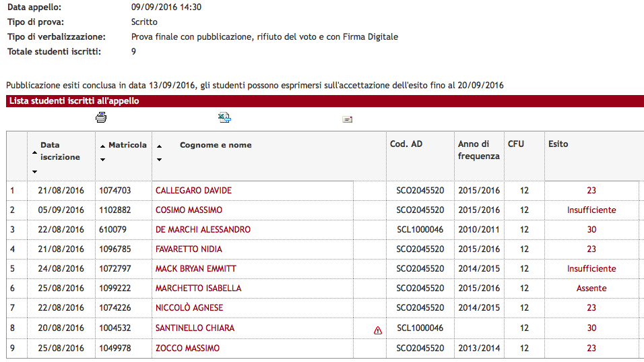Open student COSIMO MASSIMO
Screen dimensions: 644x362
[189, 210]
